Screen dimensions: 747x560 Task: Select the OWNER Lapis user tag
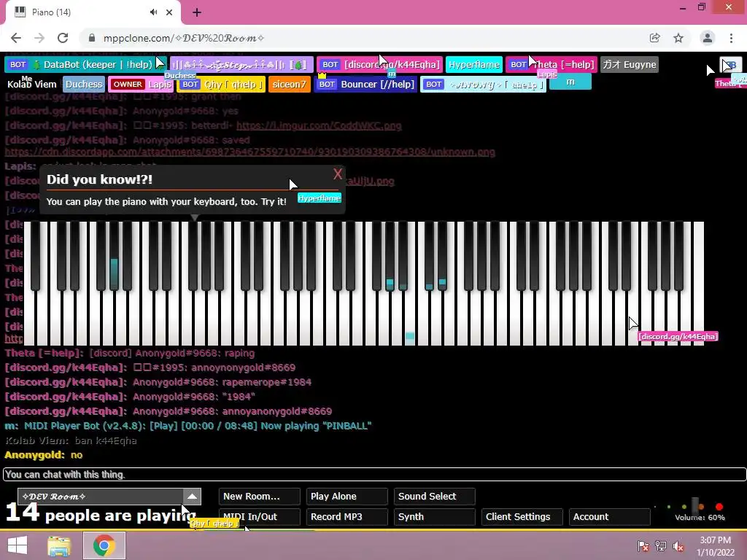[141, 85]
